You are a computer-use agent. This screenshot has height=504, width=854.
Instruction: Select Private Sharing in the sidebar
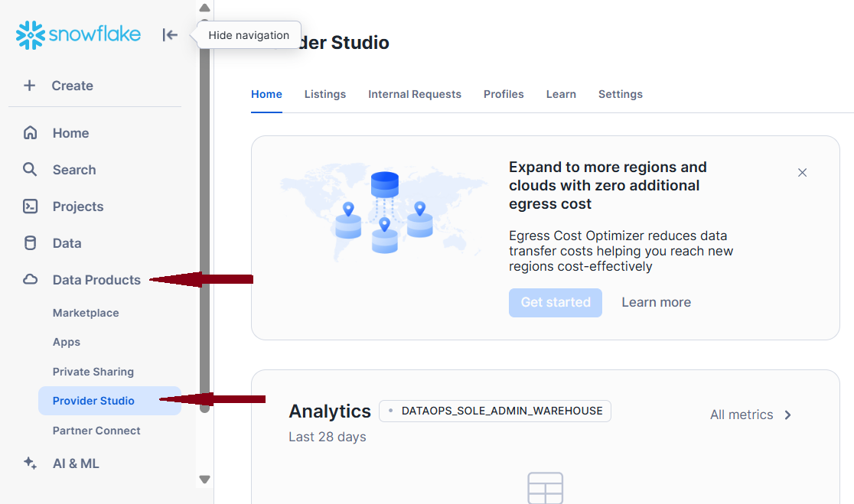point(93,372)
